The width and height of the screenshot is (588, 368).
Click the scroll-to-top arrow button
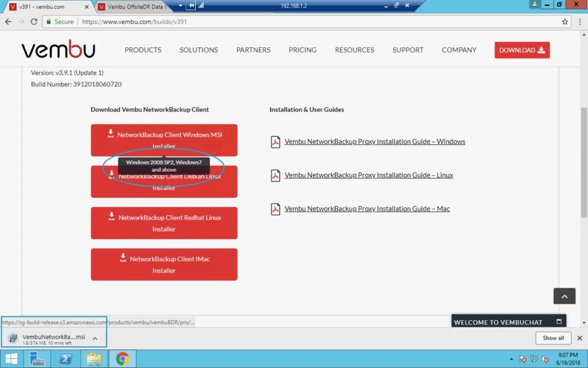(x=564, y=296)
